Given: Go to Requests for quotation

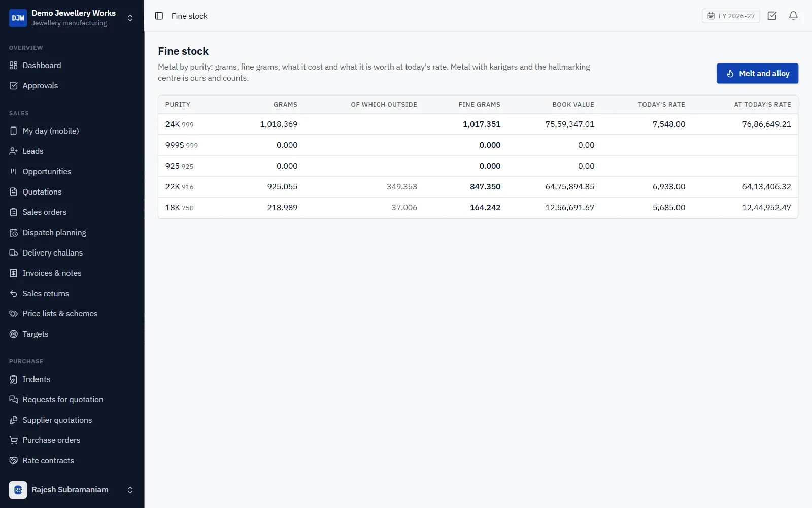Looking at the screenshot, I should (72, 400).
